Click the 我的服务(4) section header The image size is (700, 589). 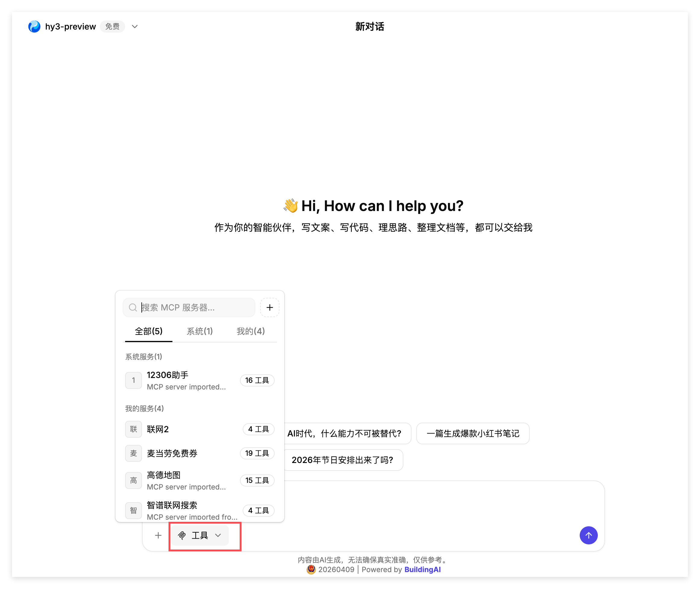tap(144, 408)
